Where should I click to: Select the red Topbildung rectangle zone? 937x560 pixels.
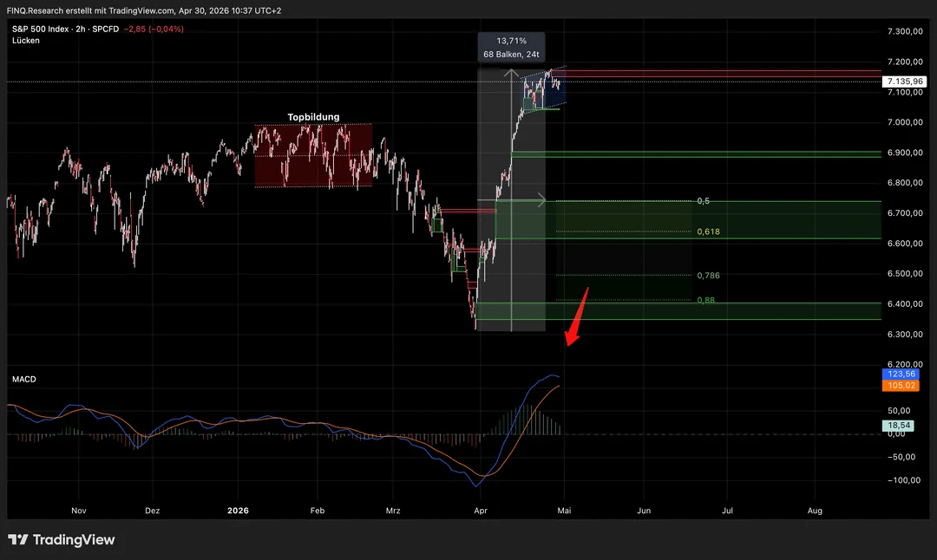click(313, 156)
